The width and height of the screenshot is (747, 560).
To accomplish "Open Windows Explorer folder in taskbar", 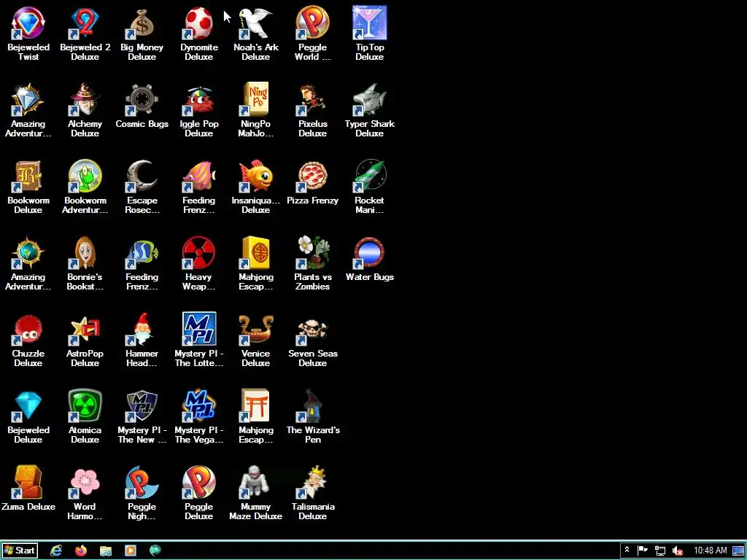I will (106, 551).
